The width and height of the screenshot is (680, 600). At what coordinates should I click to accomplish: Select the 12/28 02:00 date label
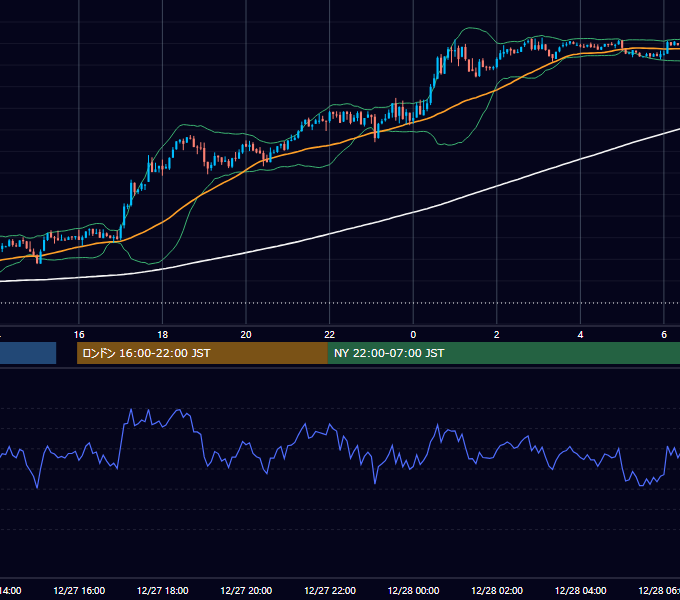pyautogui.click(x=497, y=590)
